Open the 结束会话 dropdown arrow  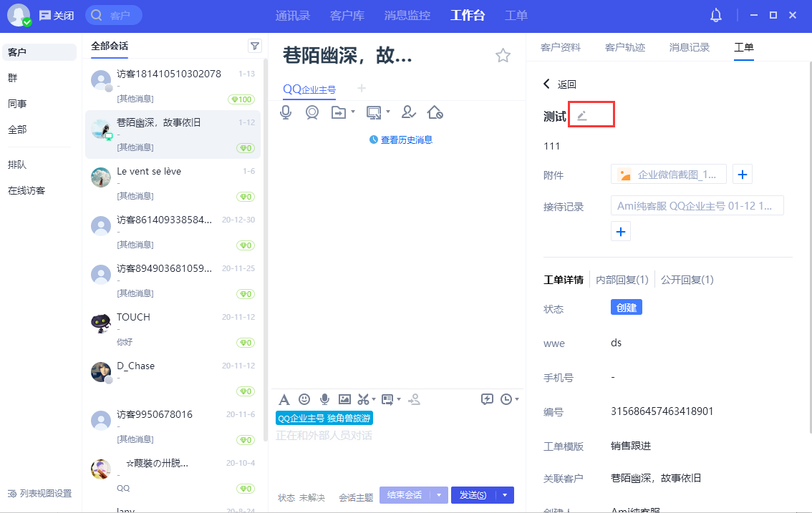tap(439, 495)
